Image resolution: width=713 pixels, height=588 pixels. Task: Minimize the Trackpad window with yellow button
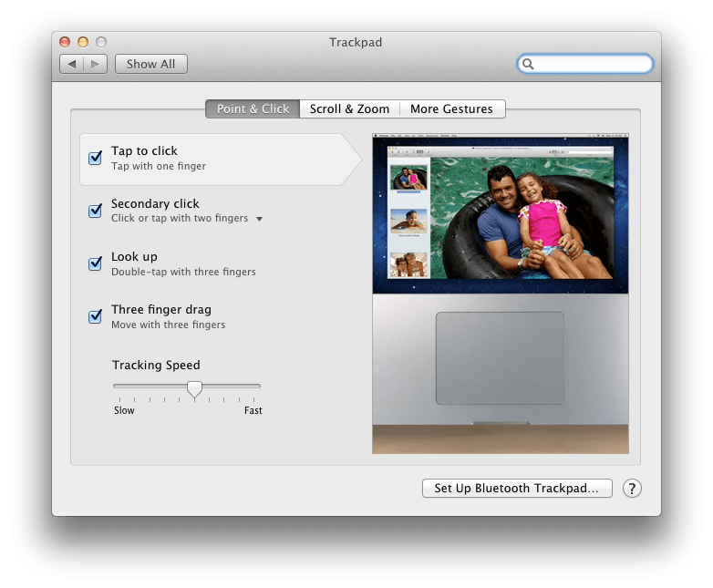point(83,42)
